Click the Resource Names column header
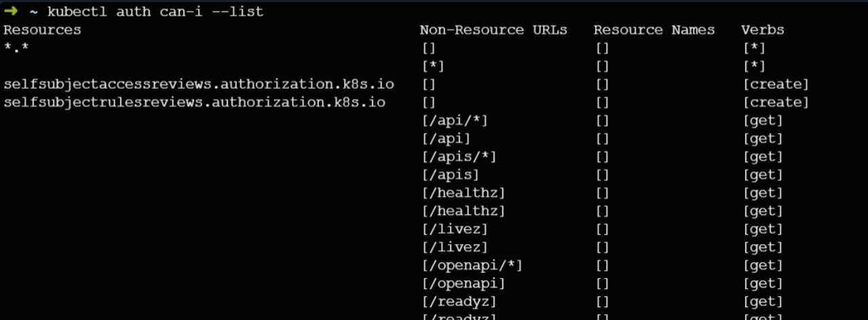This screenshot has height=320, width=868. pyautogui.click(x=654, y=30)
